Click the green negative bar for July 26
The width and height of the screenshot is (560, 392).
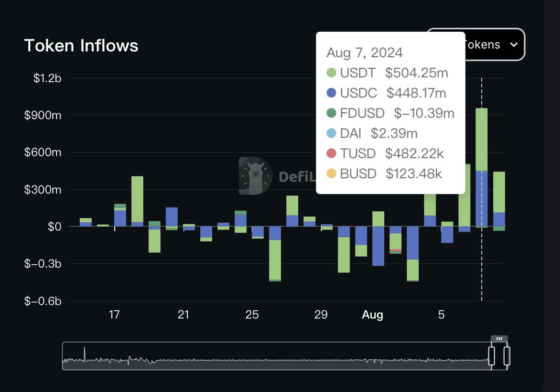click(x=275, y=259)
